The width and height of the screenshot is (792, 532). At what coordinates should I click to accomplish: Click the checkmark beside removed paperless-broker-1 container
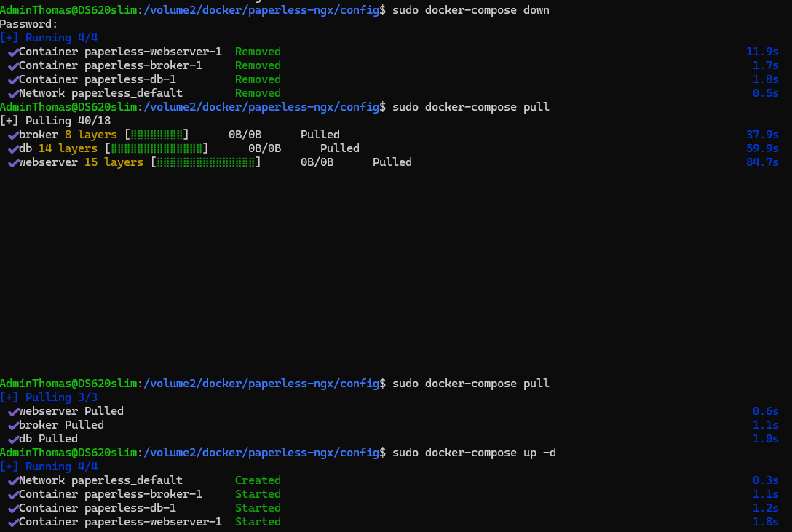(13, 65)
